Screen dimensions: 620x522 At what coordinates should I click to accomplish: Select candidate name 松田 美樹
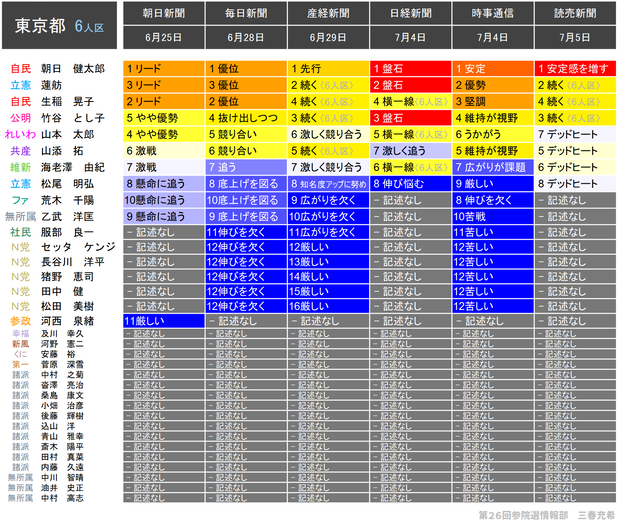click(67, 306)
